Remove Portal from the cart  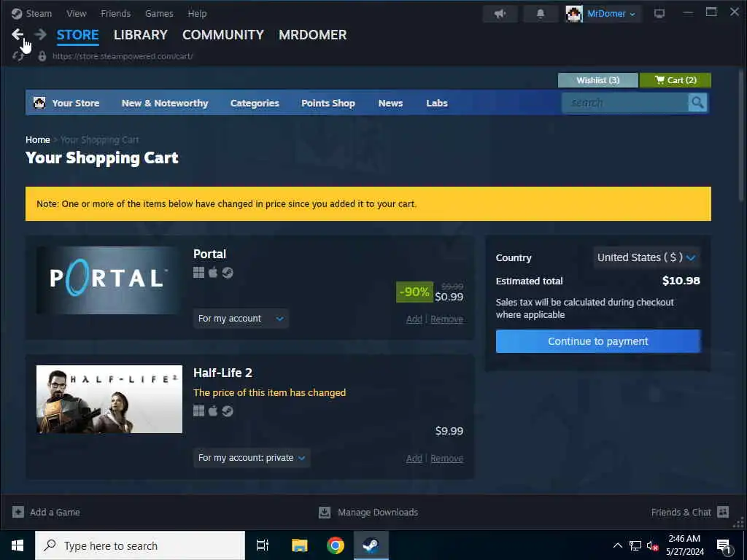(447, 319)
